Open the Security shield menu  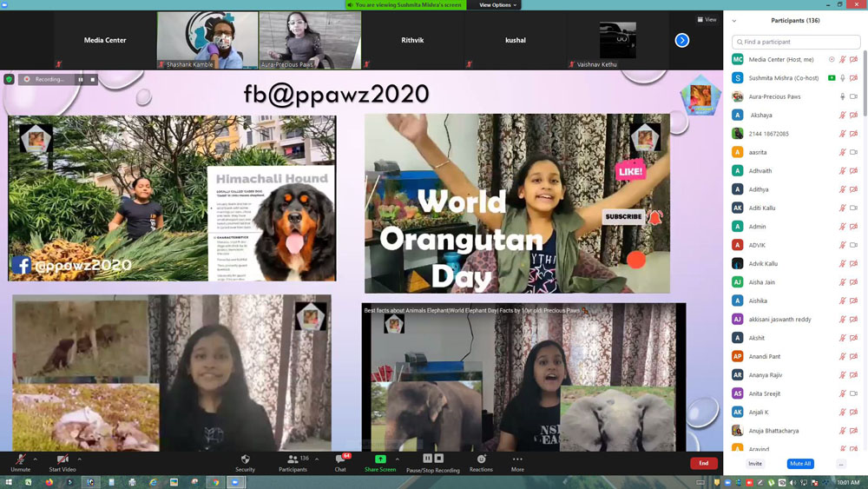pos(245,462)
